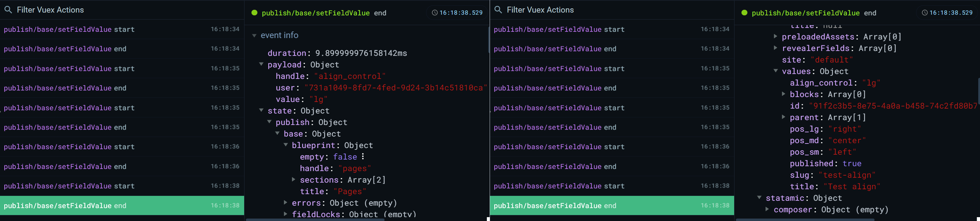Click the green dot in the rightmost panel header

[x=744, y=13]
